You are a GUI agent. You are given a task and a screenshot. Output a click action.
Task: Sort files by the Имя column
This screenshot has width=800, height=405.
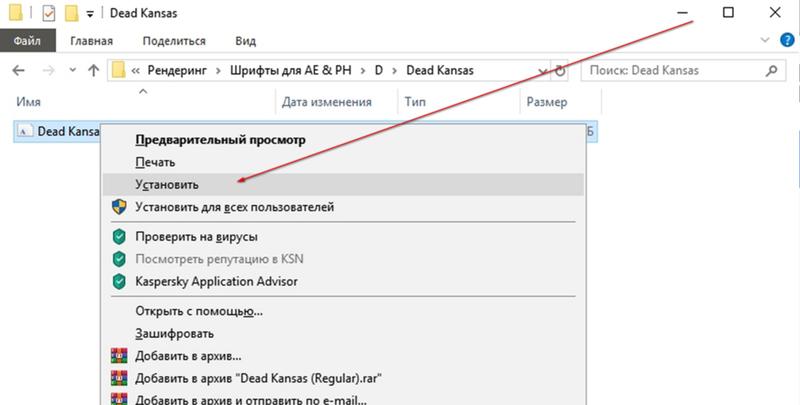coord(29,102)
